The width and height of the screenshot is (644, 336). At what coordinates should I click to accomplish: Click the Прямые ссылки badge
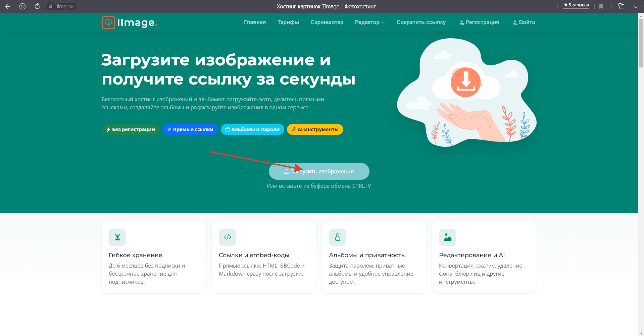pos(190,129)
